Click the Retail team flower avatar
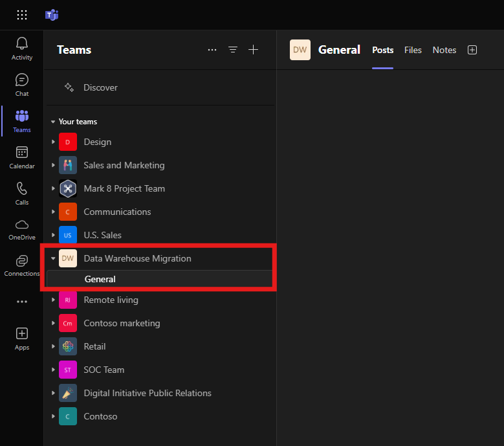 pyautogui.click(x=68, y=346)
